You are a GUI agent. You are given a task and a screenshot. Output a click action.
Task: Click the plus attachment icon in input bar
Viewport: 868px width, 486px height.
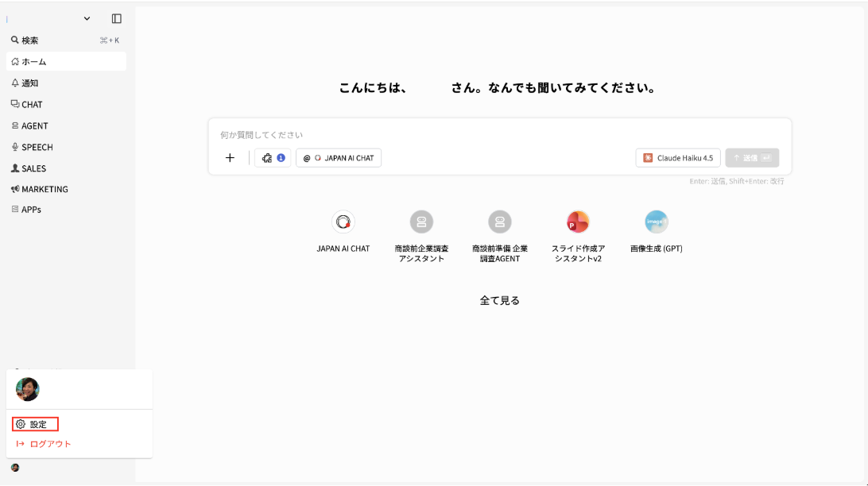point(230,157)
